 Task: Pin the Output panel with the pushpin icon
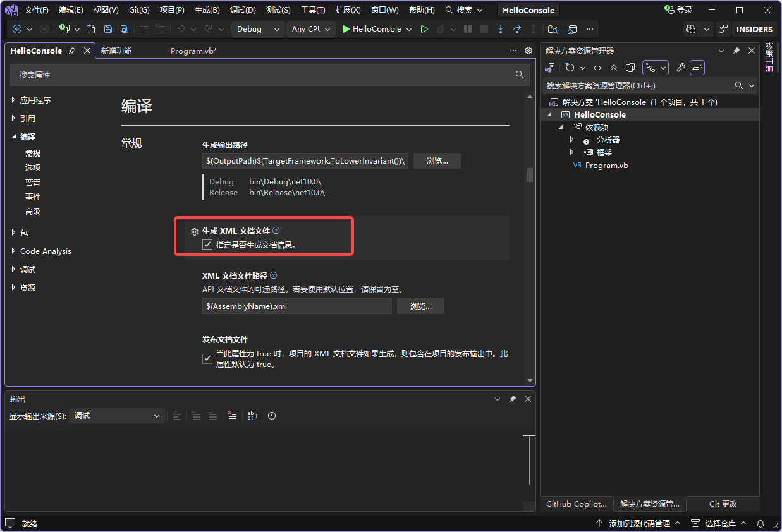(513, 399)
